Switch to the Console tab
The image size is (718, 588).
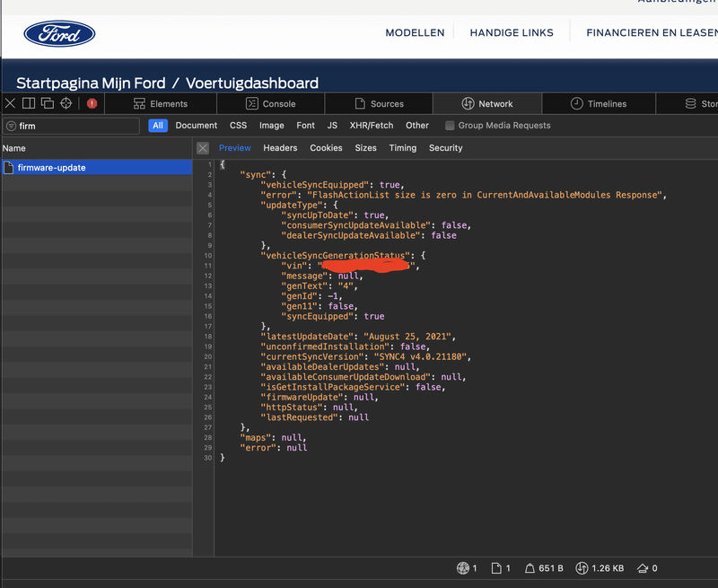270,103
